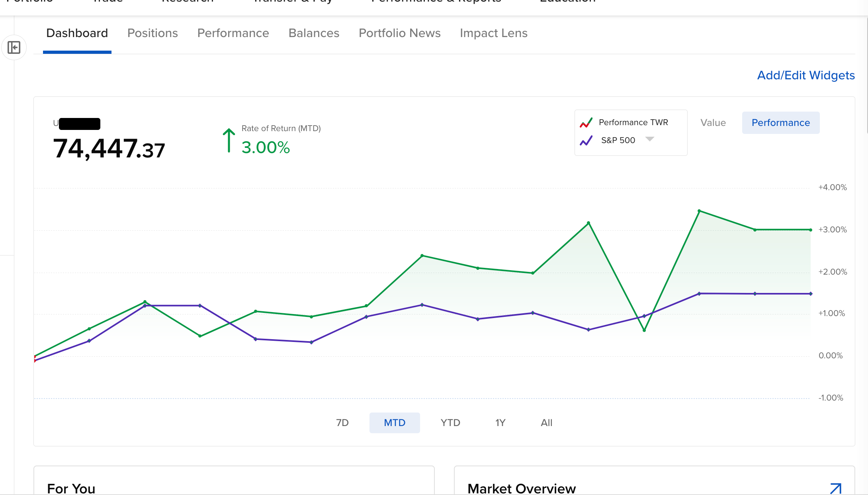Click the green rate of return up arrow
Image resolution: width=868 pixels, height=495 pixels.
[229, 140]
